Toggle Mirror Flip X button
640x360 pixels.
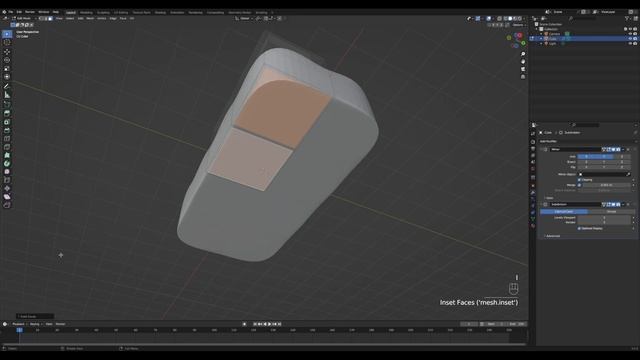586,167
